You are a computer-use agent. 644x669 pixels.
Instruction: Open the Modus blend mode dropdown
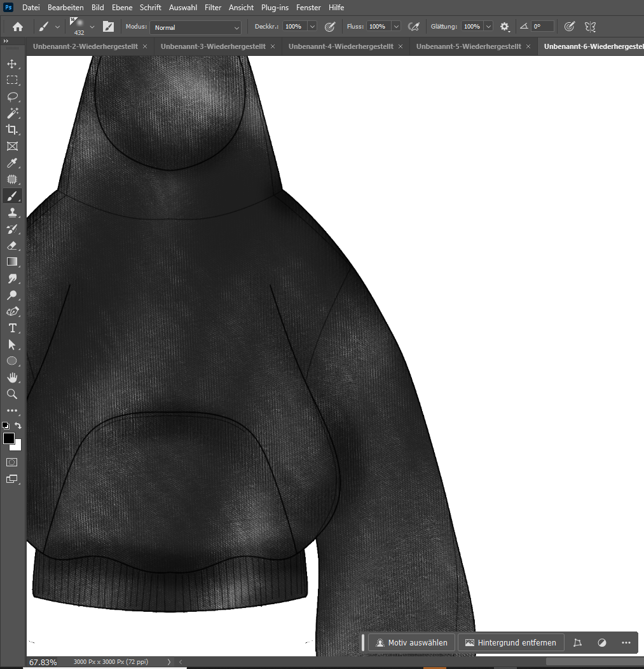click(196, 27)
